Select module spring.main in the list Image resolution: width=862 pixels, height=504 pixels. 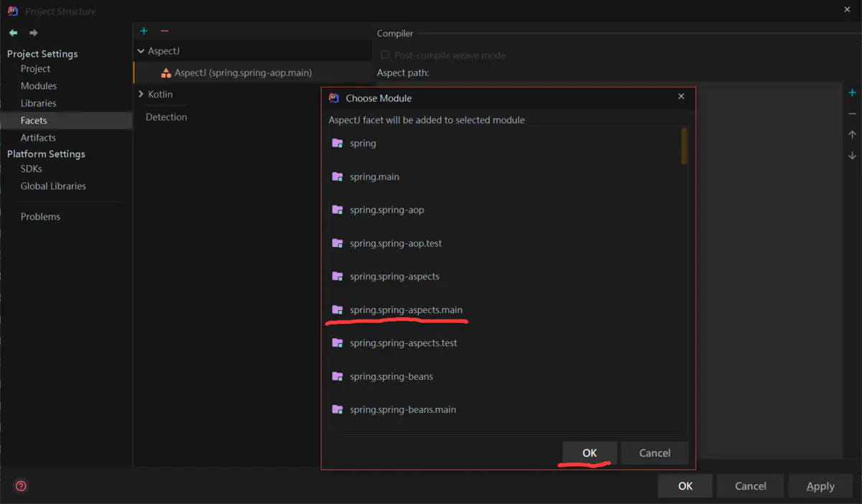(x=504, y=177)
